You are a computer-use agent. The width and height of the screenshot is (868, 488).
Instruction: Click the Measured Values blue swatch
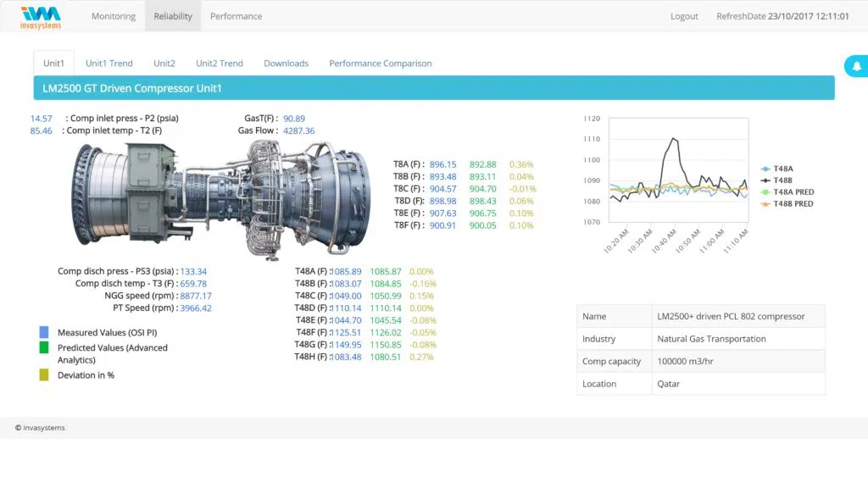pos(44,332)
